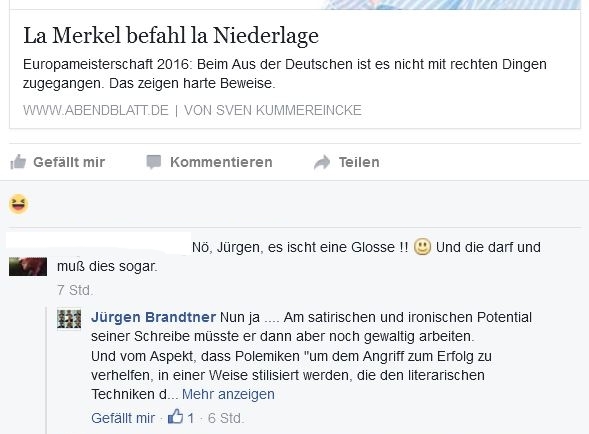The width and height of the screenshot is (589, 434).
Task: Expand the reply with Mehr anzeigen
Action: pyautogui.click(x=228, y=394)
